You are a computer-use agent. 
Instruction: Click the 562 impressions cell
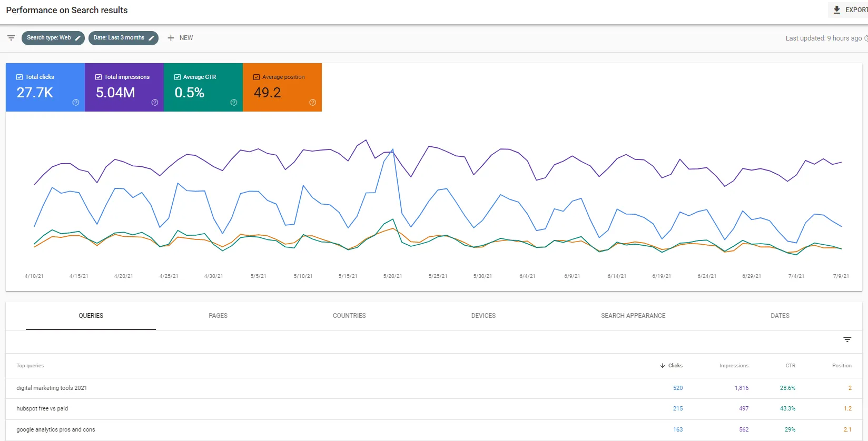(x=744, y=429)
